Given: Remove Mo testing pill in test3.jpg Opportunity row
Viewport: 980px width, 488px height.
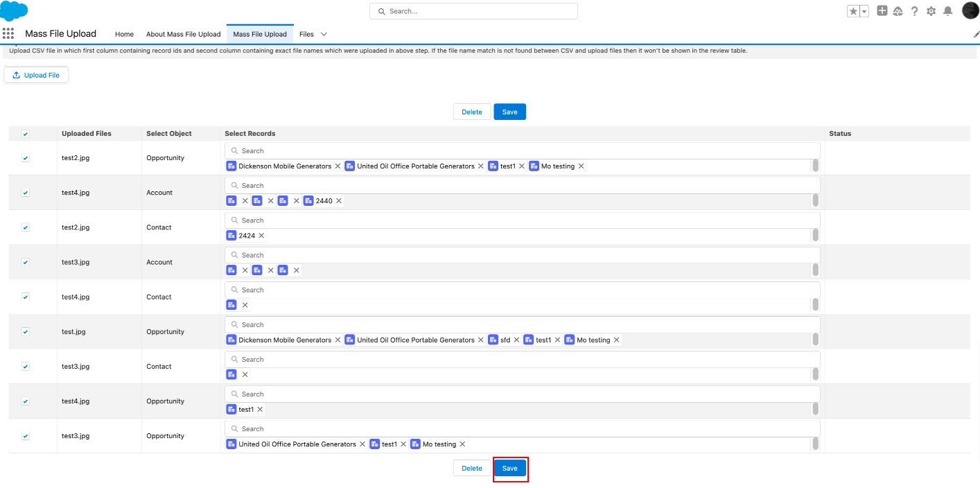Looking at the screenshot, I should (462, 444).
